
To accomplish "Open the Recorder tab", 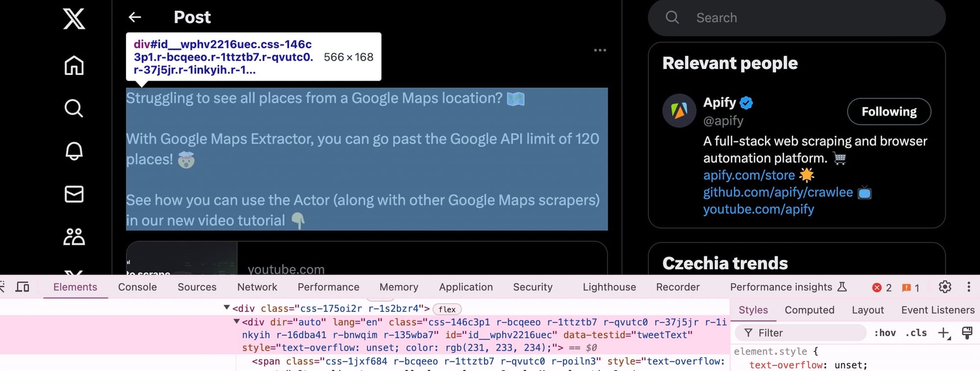I will (678, 287).
